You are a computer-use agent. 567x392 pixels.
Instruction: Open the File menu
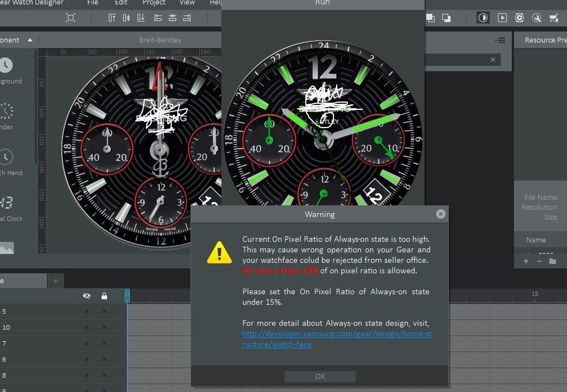point(93,3)
